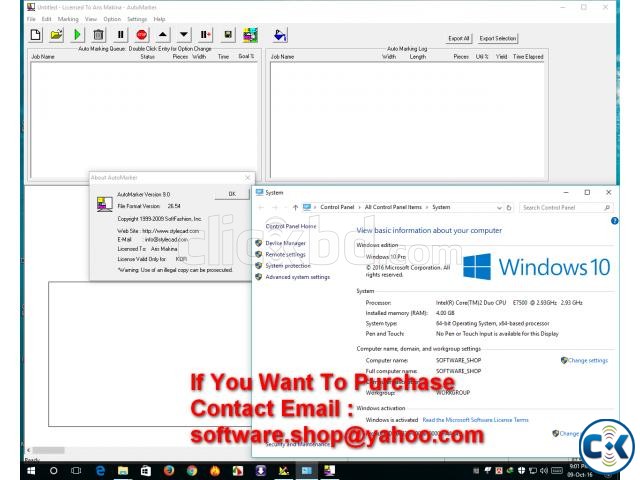640x480 pixels.
Task: Click the volume speaker tray icon
Action: (x=544, y=471)
